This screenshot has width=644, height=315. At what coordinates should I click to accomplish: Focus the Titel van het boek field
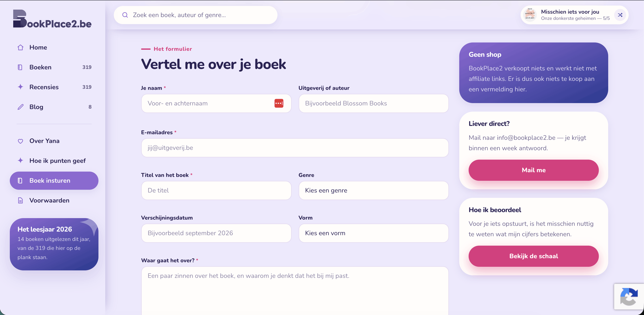coord(216,190)
